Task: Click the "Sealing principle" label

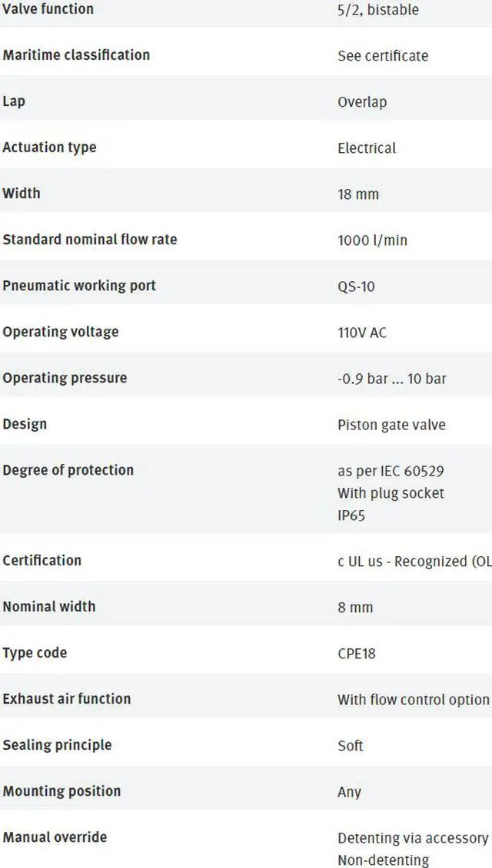Action: click(x=57, y=745)
